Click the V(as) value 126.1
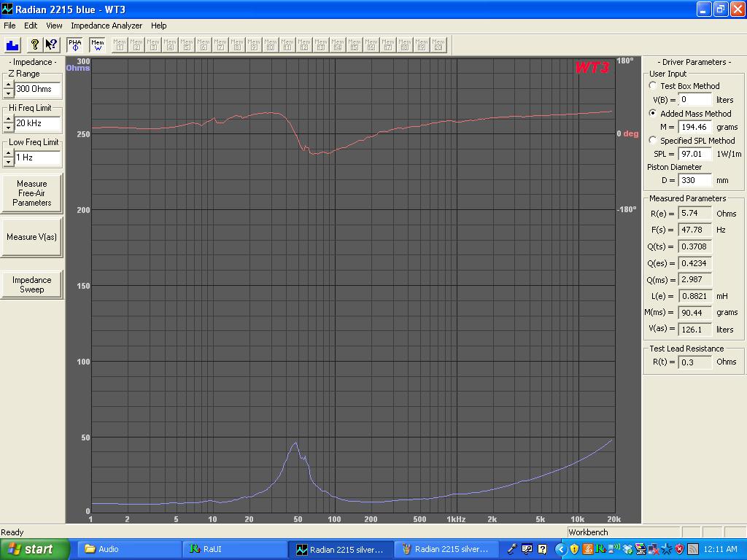747x560 pixels. (695, 329)
